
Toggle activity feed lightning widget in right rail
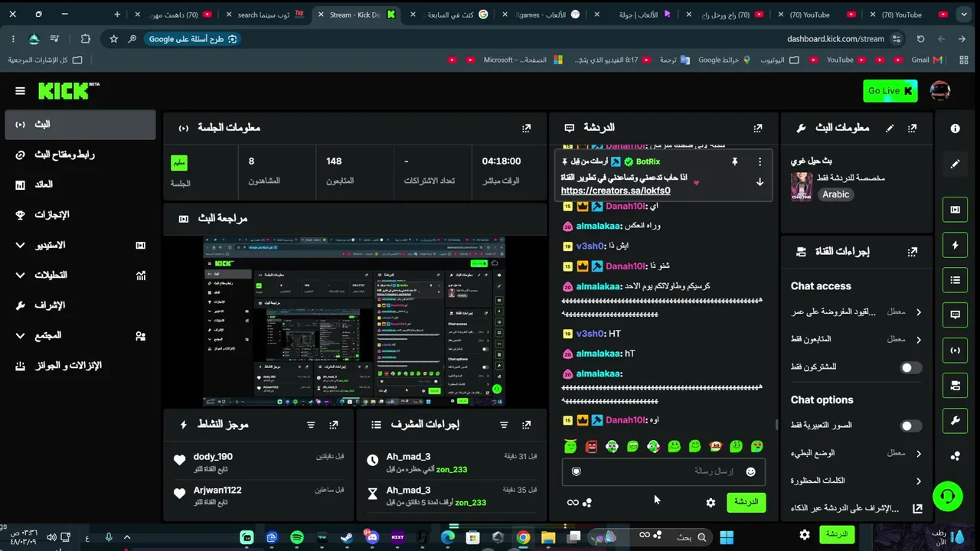click(955, 245)
